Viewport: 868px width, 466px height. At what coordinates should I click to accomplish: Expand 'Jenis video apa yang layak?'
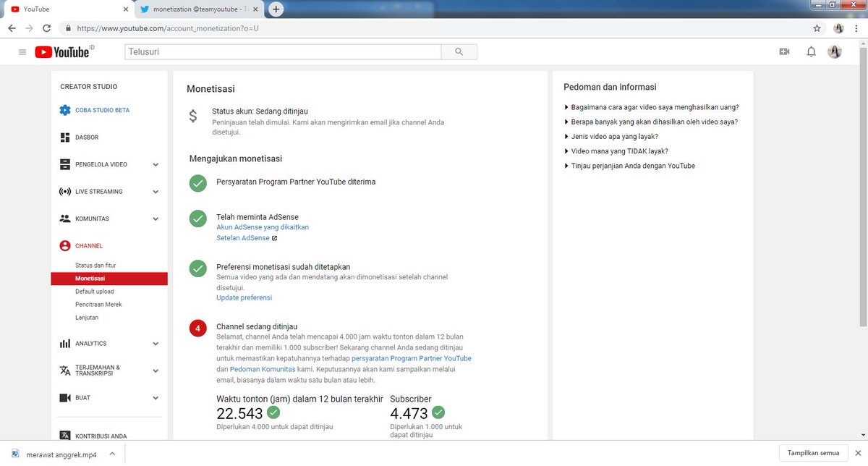(611, 136)
